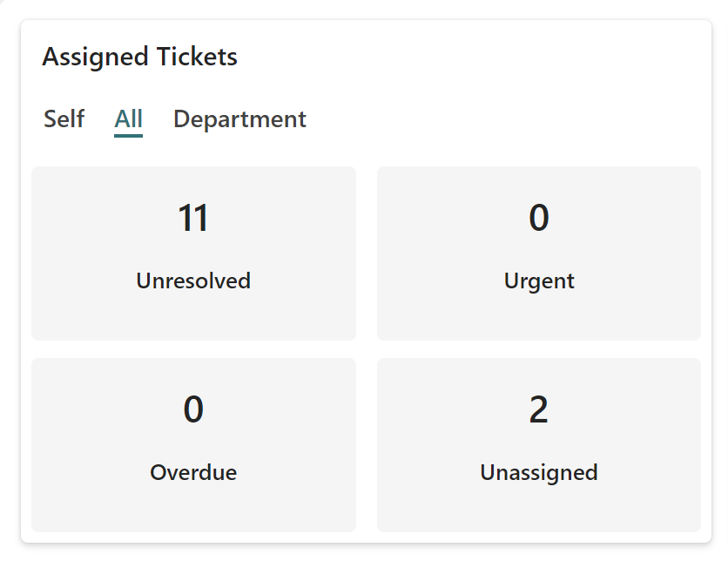Open the Unassigned tickets tile
This screenshot has width=728, height=561.
538,444
